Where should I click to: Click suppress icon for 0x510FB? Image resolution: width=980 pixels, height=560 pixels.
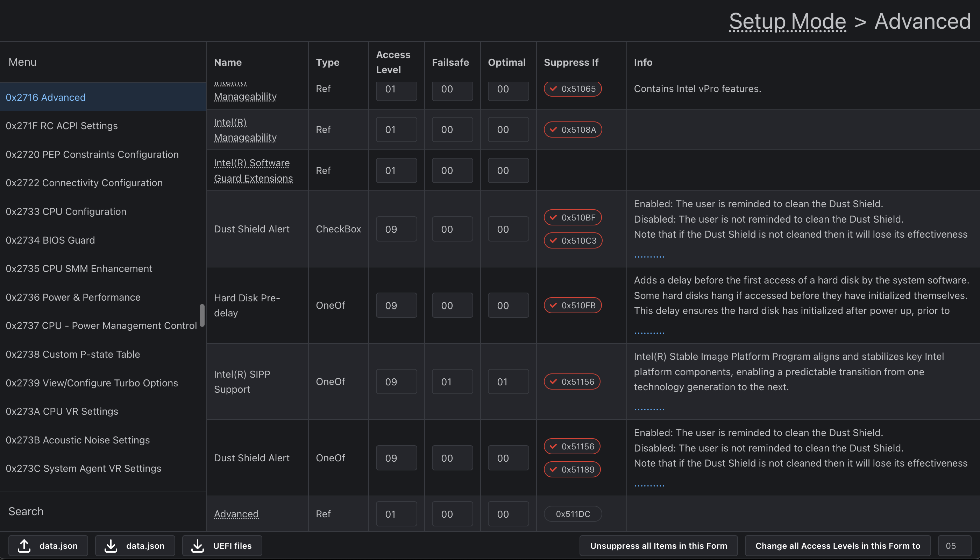[x=552, y=304]
